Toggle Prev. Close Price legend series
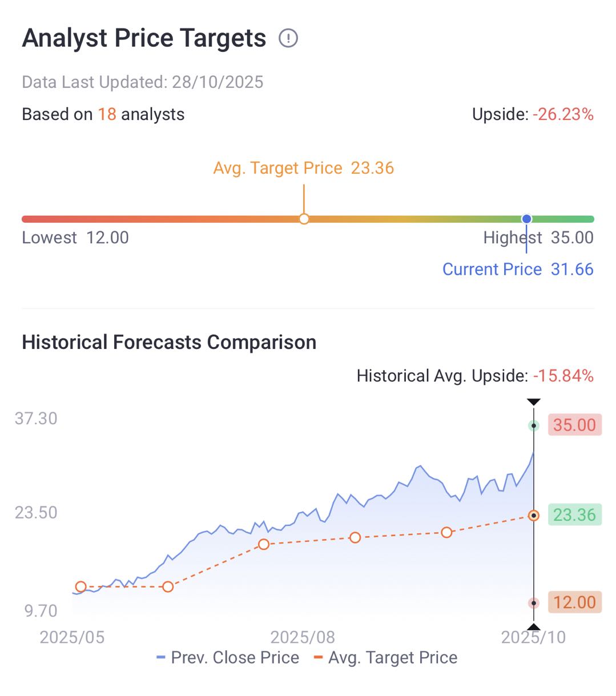The width and height of the screenshot is (616, 696). (x=228, y=658)
